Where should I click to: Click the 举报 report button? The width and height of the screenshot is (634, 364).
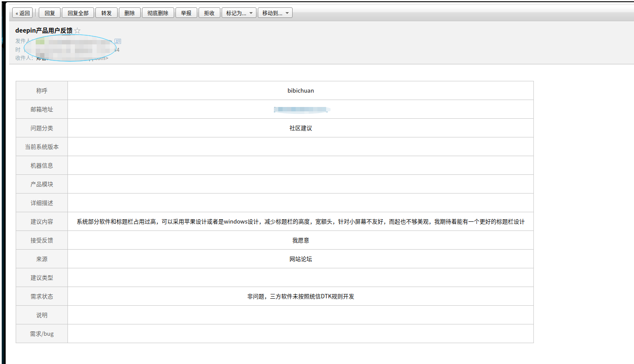pyautogui.click(x=186, y=13)
